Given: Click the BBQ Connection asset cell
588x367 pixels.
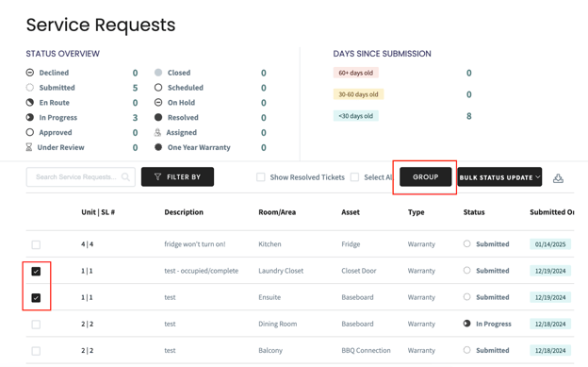Looking at the screenshot, I should coord(366,350).
